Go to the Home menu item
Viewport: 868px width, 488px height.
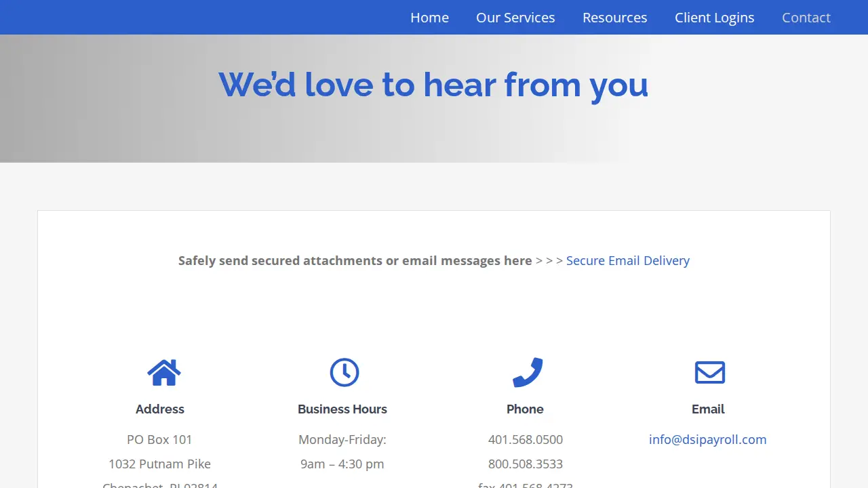coord(429,18)
